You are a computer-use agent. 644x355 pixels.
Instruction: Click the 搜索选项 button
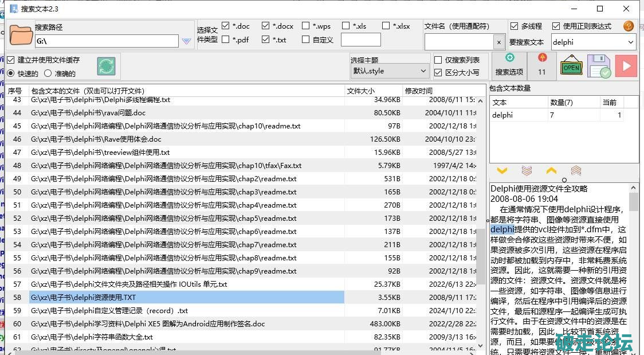click(x=509, y=66)
